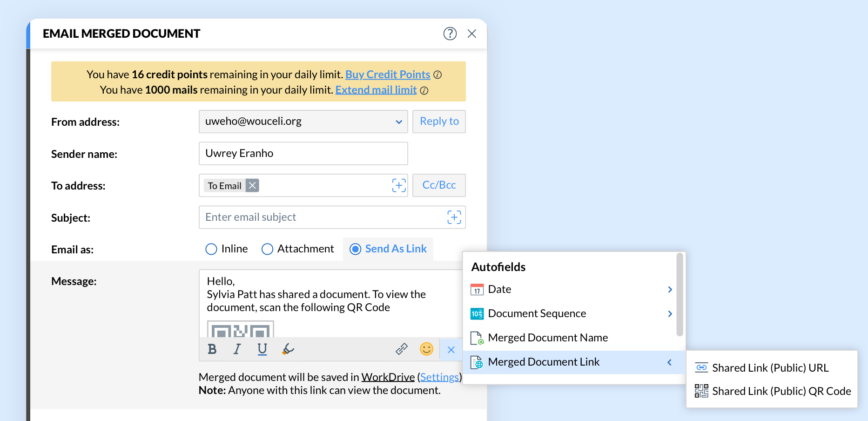Click the Buy Credit Points link

coord(387,75)
